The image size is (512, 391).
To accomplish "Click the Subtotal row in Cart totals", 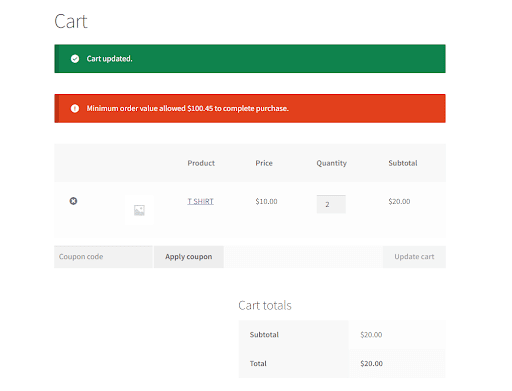I will coord(342,335).
